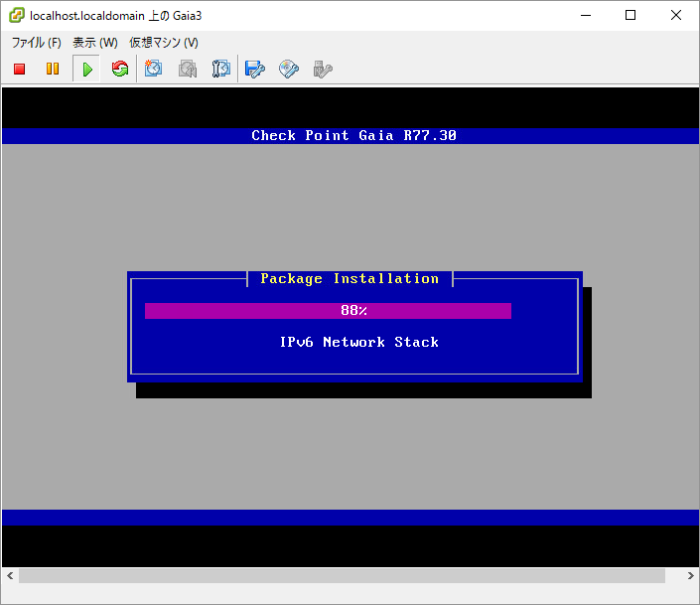The image size is (700, 605).
Task: Take a snapshot of the virtual machine
Action: tap(153, 69)
